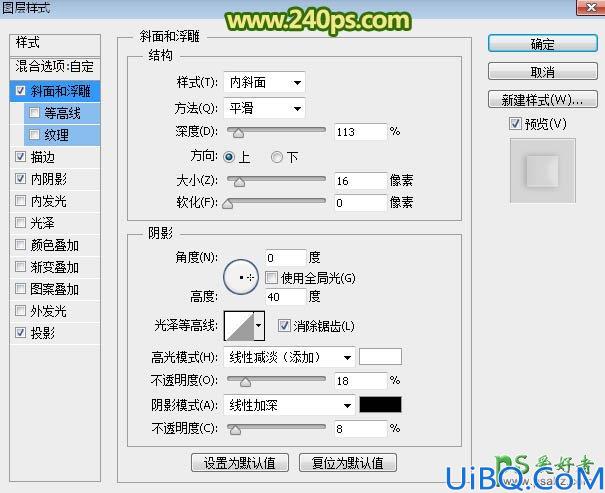Click the gloss contour thumbnail

pos(239,326)
